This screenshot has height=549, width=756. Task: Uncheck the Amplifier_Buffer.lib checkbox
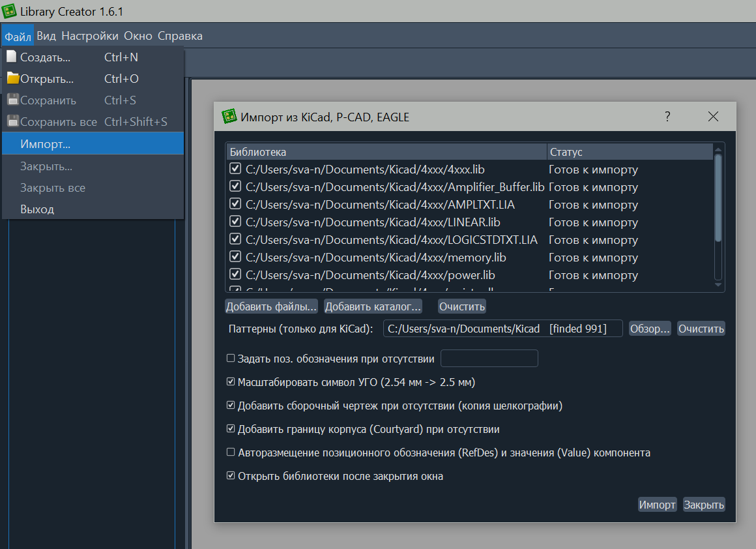click(x=235, y=187)
